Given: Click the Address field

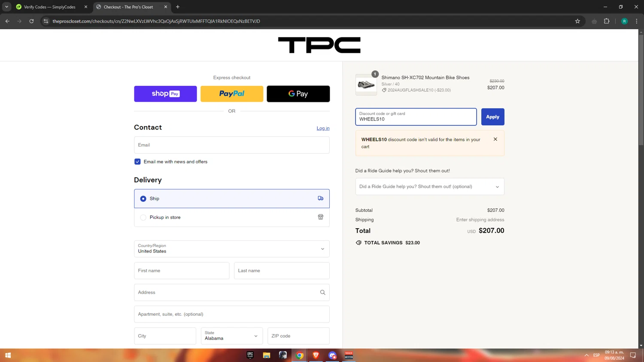Looking at the screenshot, I should (x=232, y=293).
